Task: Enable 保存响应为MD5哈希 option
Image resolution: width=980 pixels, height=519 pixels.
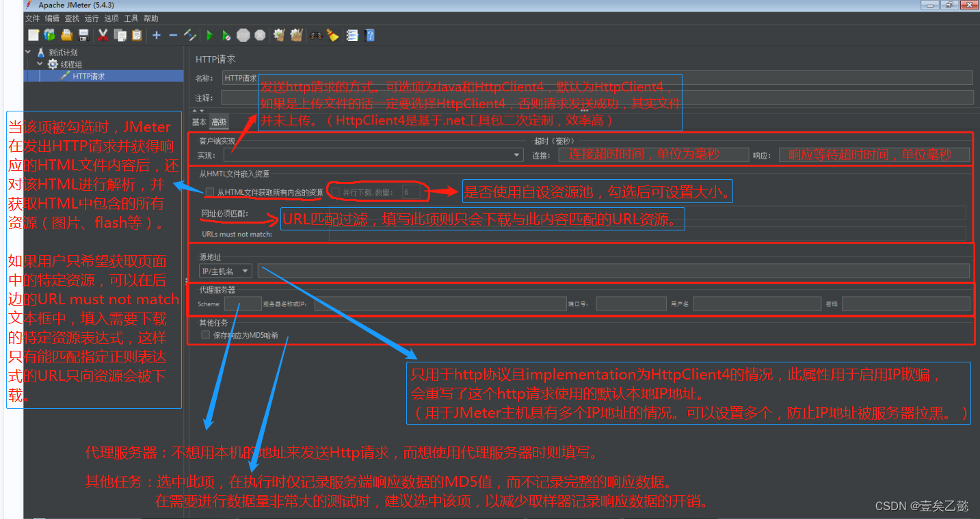Action: (205, 334)
